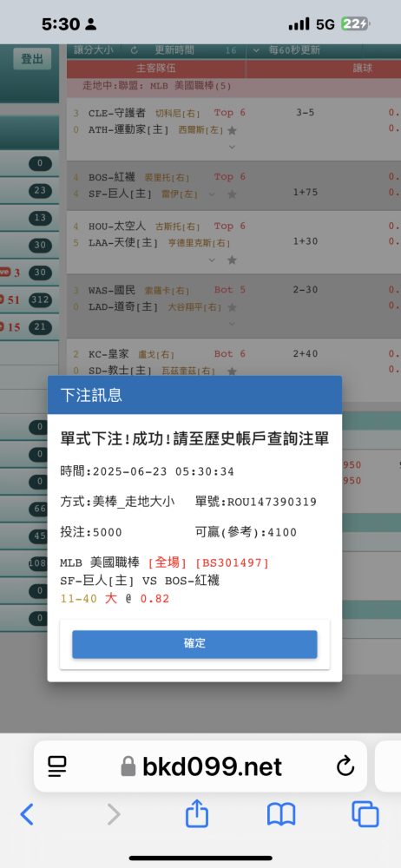Tap handicap value 1+30

(306, 241)
